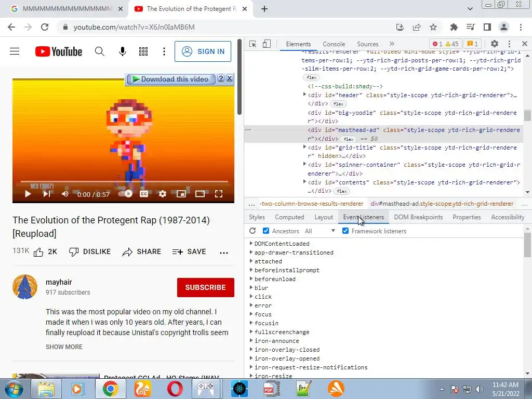Expand the DOMContentLoaded listener

[251, 243]
